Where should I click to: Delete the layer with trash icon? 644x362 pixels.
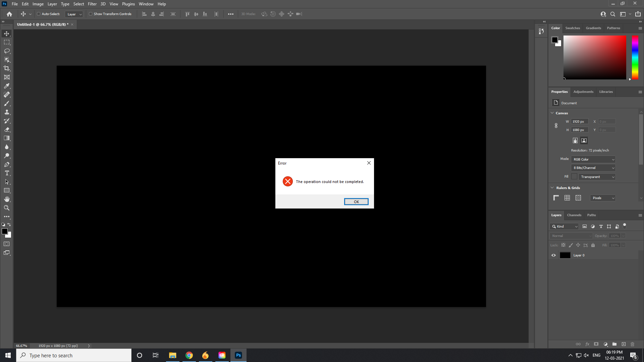click(633, 344)
